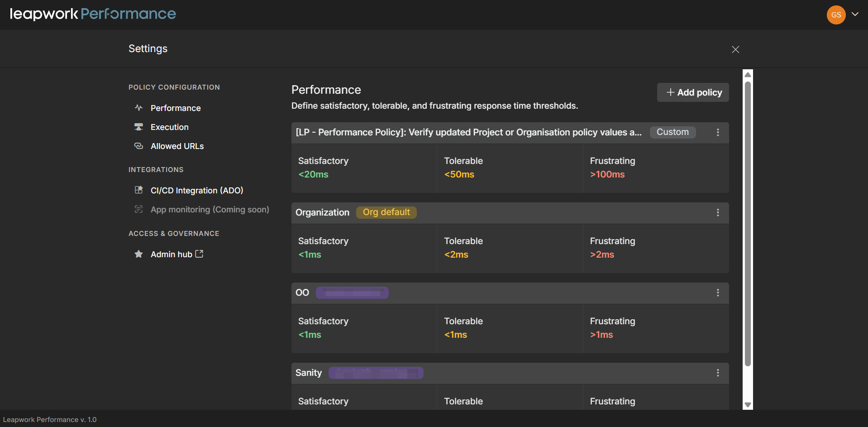Expand the user account chevron dropdown
This screenshot has width=868, height=427.
(x=855, y=14)
